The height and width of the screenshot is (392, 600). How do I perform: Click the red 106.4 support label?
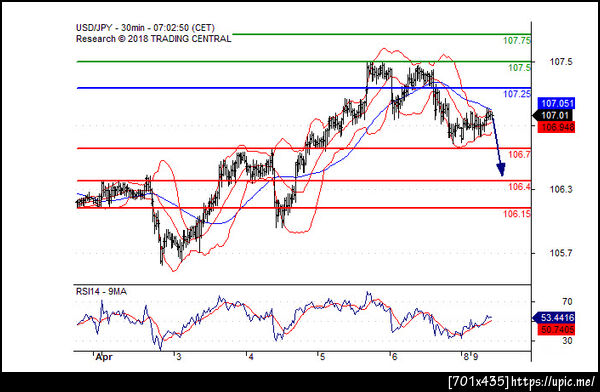pyautogui.click(x=519, y=187)
